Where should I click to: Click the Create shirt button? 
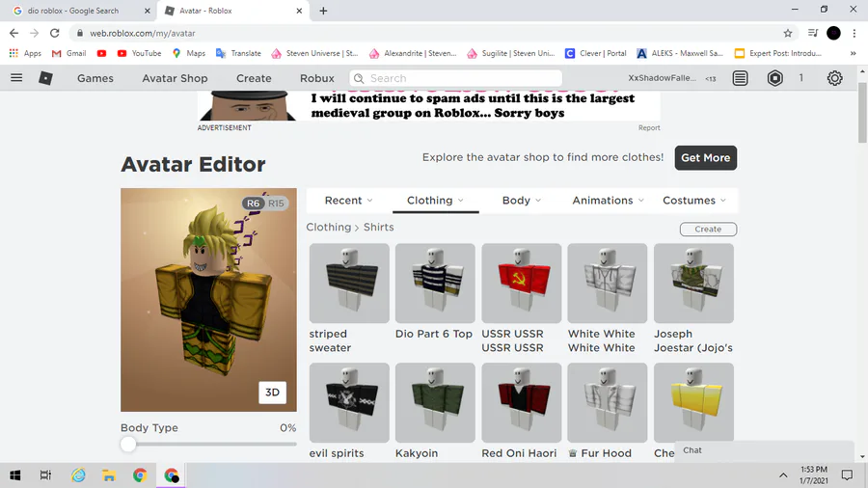[708, 230]
